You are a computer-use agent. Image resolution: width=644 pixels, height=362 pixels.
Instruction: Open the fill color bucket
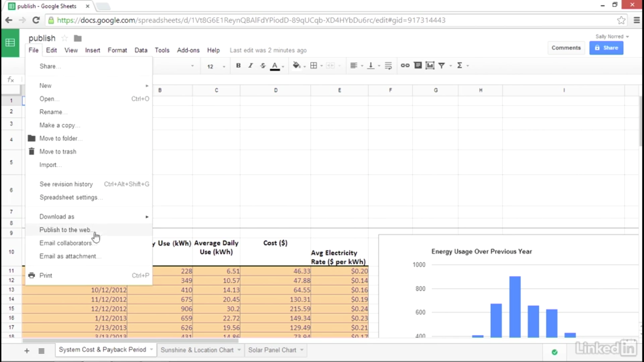[297, 66]
